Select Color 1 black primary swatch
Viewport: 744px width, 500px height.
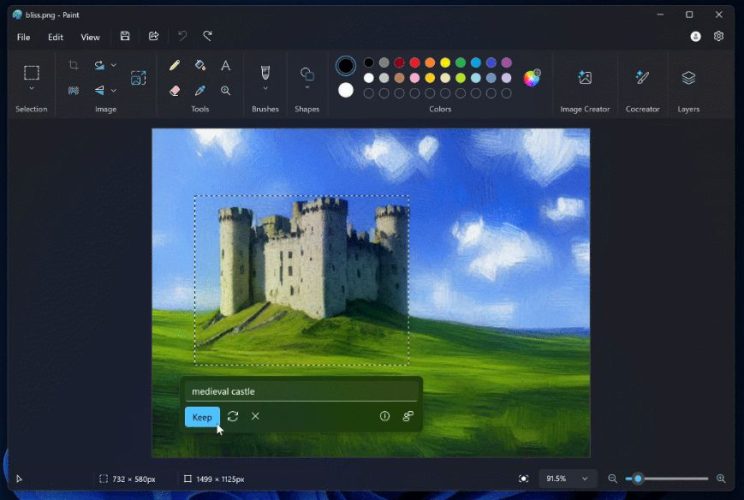tap(345, 65)
